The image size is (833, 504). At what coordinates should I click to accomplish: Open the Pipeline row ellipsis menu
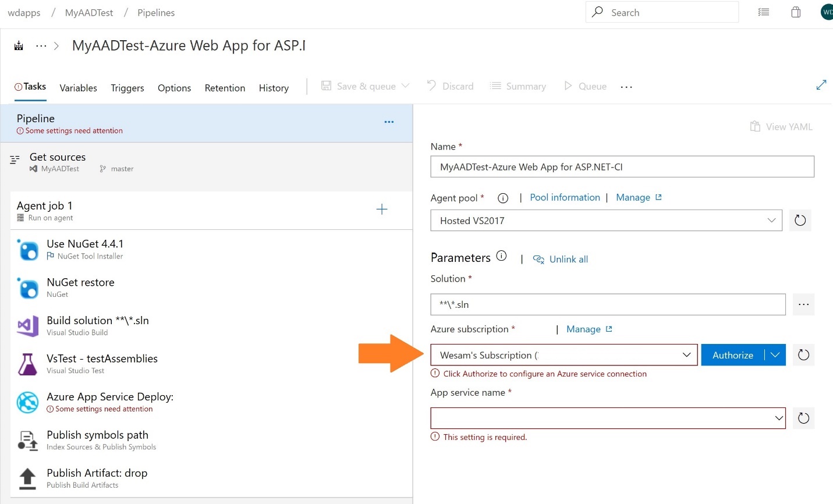click(389, 122)
